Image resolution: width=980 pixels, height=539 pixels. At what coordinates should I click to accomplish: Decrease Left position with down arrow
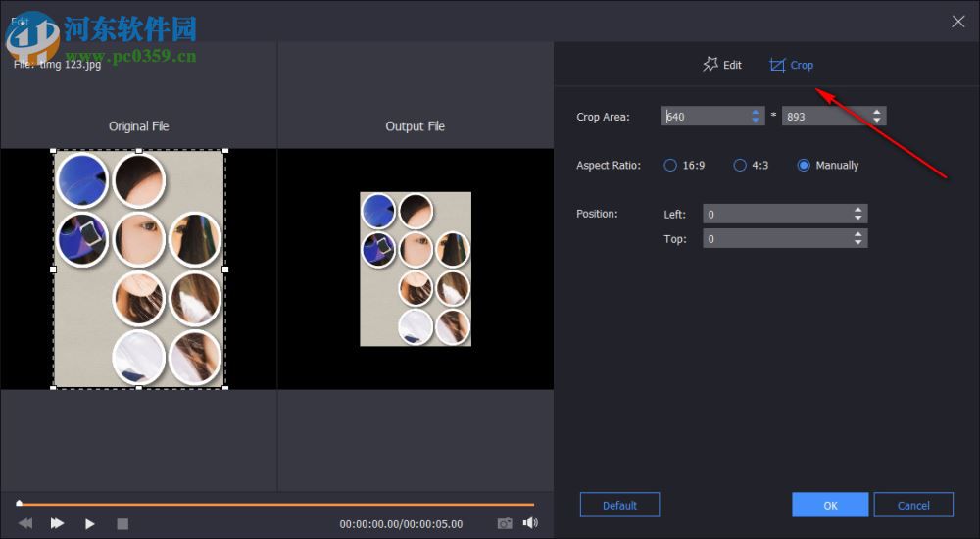tap(858, 219)
